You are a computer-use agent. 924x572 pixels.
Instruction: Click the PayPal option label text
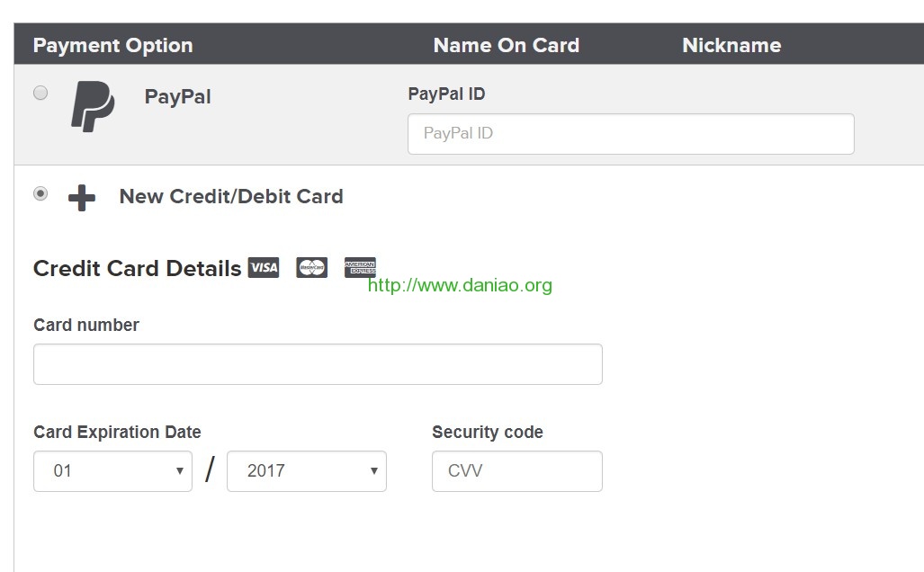point(177,96)
